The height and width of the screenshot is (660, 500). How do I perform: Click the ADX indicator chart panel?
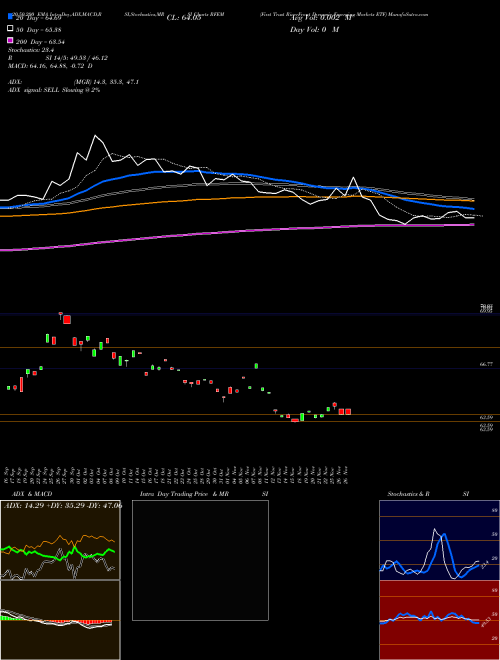60,540
